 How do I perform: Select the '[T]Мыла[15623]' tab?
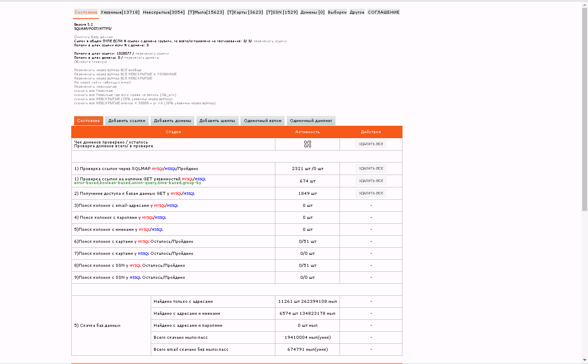[206, 12]
